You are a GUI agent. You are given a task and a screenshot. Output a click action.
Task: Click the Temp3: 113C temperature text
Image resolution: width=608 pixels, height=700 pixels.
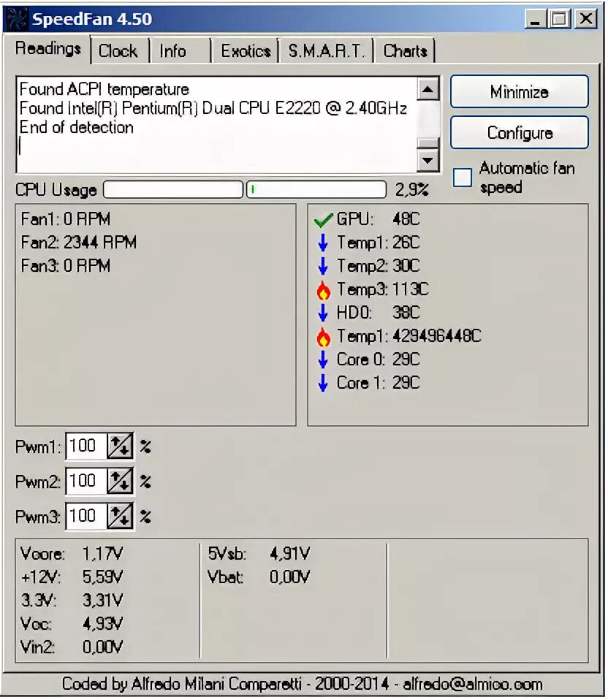coord(383,289)
